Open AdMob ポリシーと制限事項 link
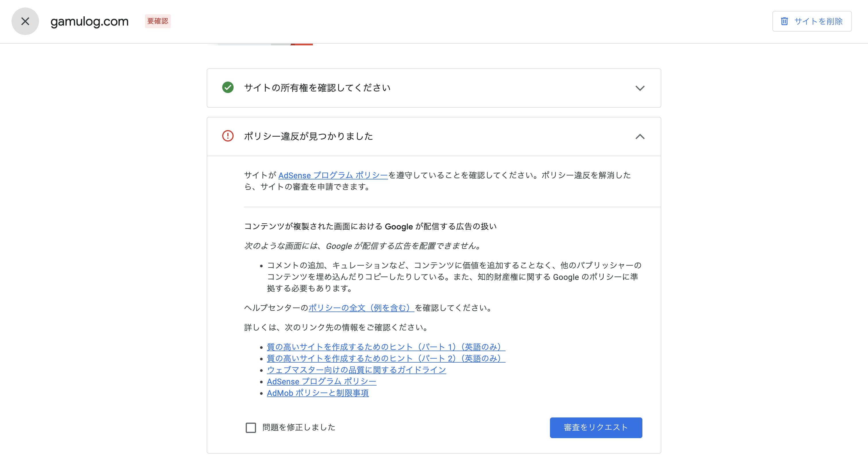868x472 pixels. [x=317, y=393]
